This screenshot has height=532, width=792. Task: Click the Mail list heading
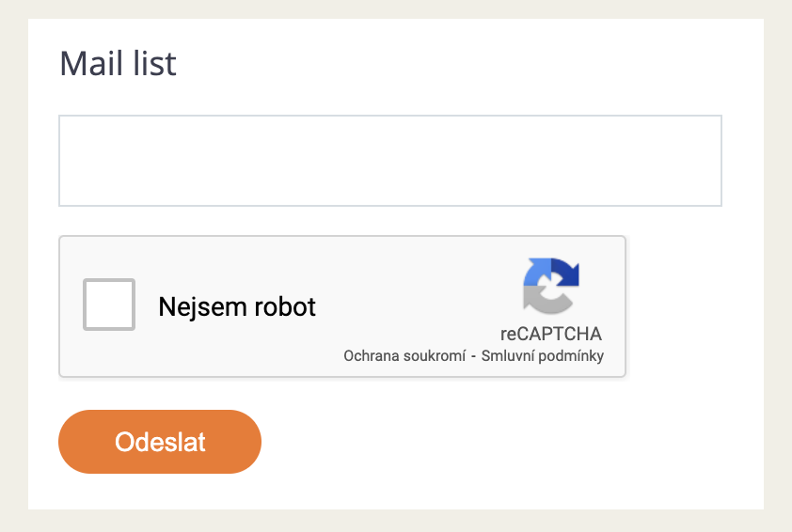[x=118, y=64]
